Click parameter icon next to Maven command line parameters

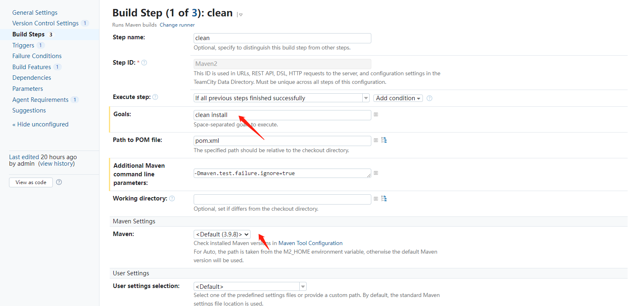tap(376, 173)
